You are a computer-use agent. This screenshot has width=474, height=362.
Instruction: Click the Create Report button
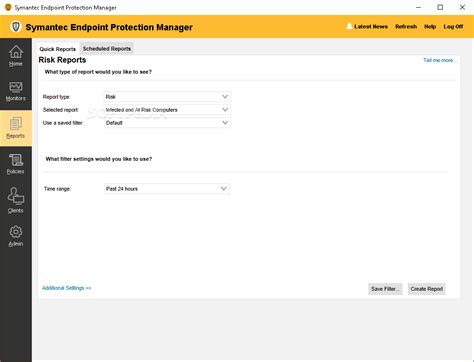(x=427, y=289)
